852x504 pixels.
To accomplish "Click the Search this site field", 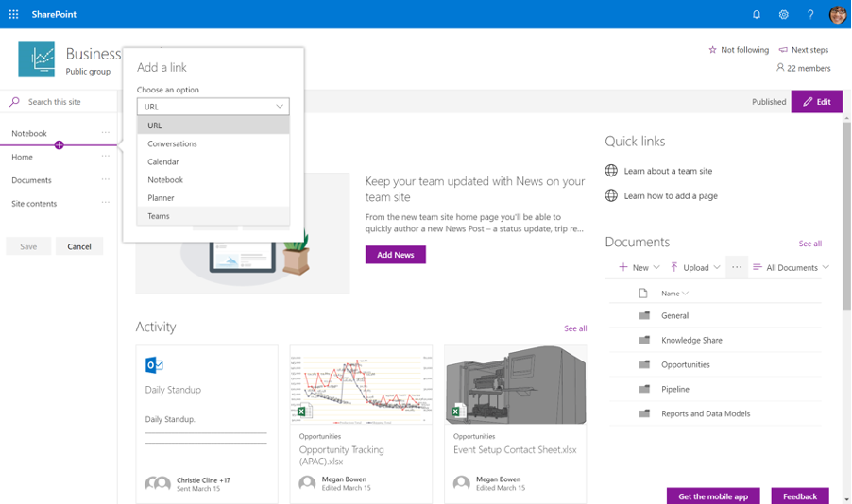I will pos(59,102).
